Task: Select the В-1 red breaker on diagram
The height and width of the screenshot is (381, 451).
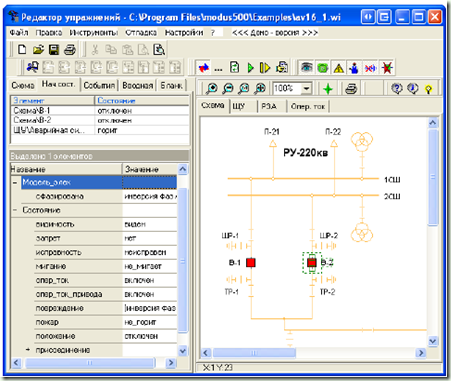Action: pos(251,263)
